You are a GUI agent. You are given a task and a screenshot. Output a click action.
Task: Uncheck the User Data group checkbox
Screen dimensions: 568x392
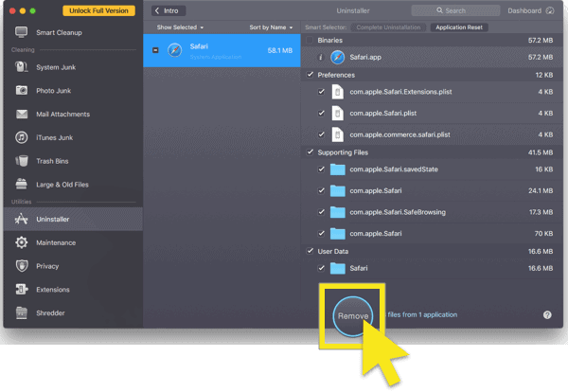pos(310,251)
